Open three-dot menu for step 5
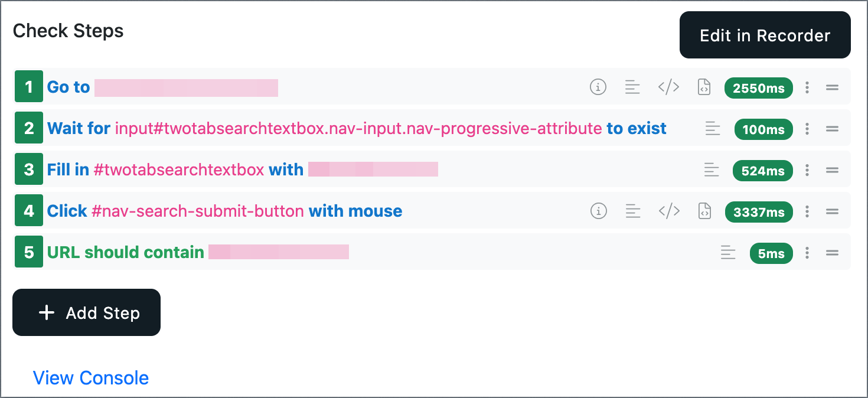This screenshot has height=398, width=868. pyautogui.click(x=807, y=253)
